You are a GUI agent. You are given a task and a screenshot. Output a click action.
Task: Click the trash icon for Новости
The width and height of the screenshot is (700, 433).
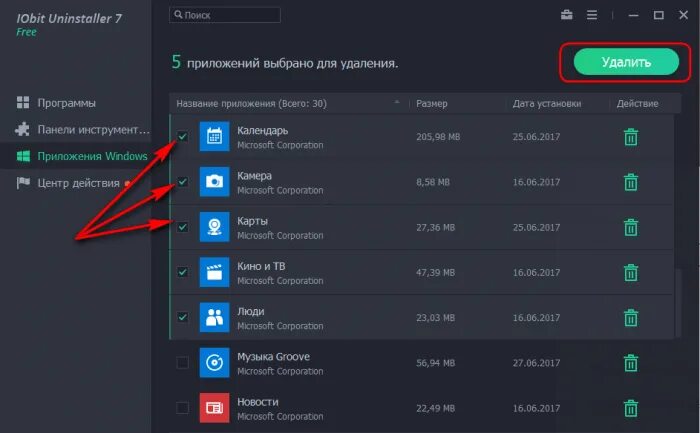[630, 408]
